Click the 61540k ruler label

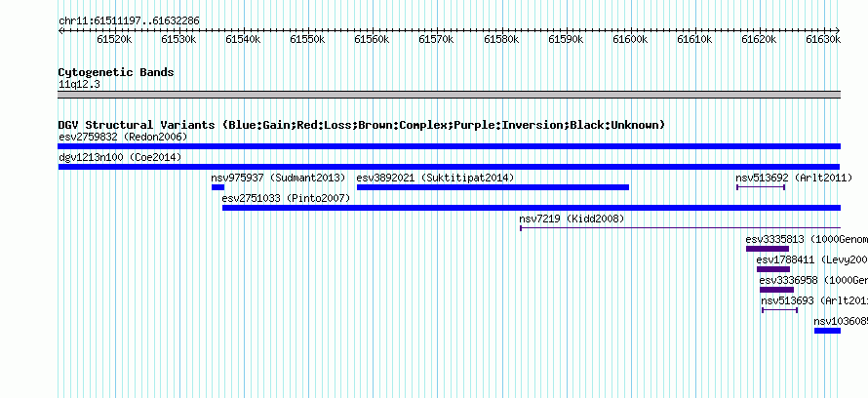pyautogui.click(x=243, y=39)
